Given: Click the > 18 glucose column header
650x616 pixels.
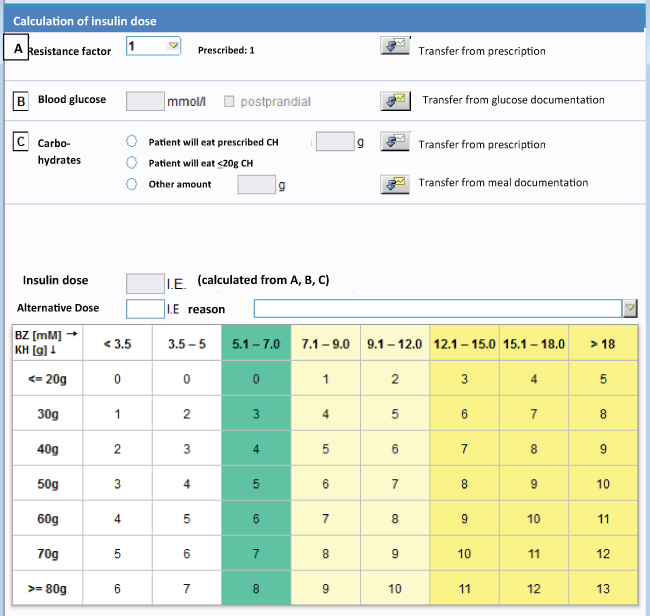Looking at the screenshot, I should (x=602, y=344).
